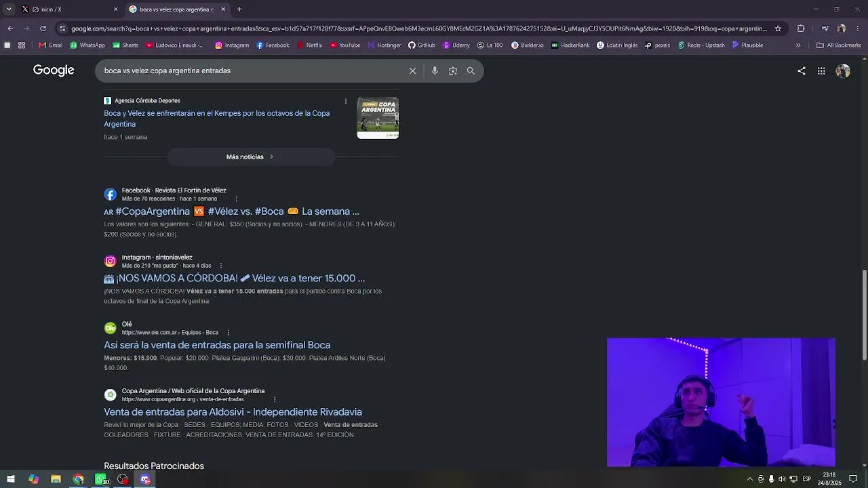Click the Más noticias button

coord(251,157)
